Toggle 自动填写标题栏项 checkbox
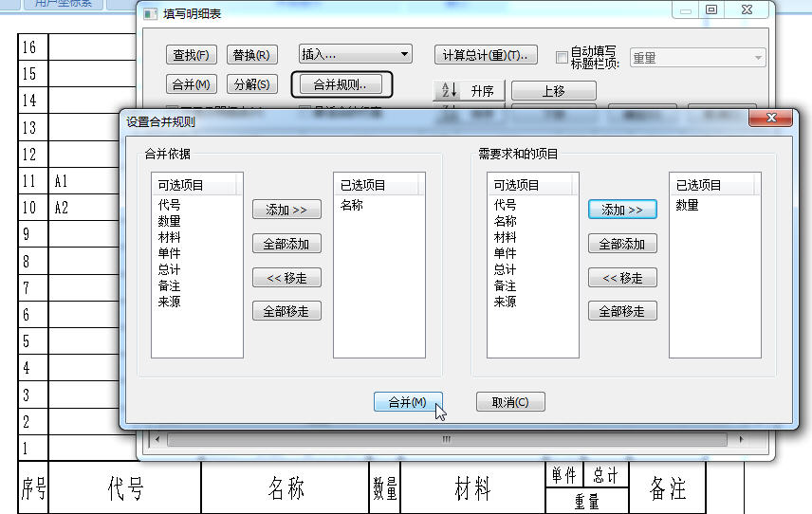Screen dimensions: 812x514 [x=562, y=57]
